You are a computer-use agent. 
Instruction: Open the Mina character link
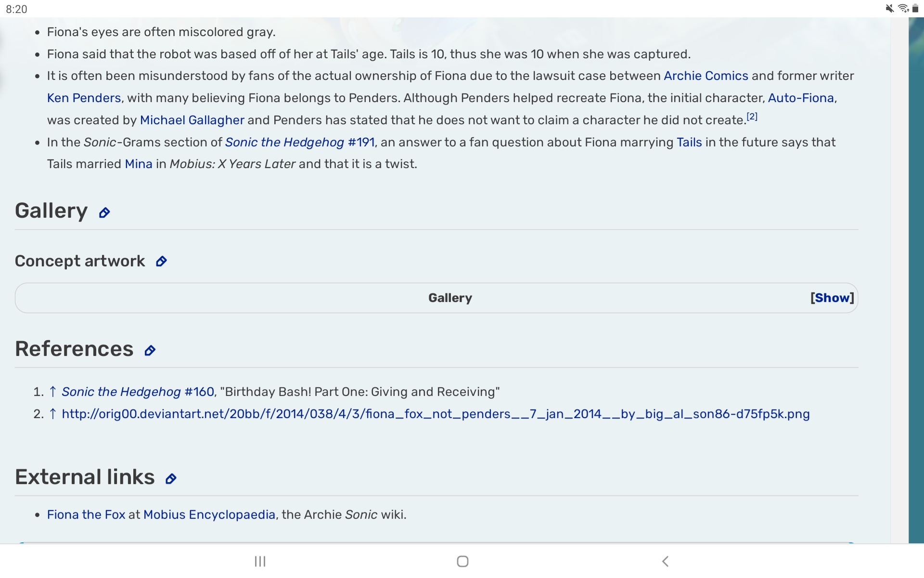[139, 164]
